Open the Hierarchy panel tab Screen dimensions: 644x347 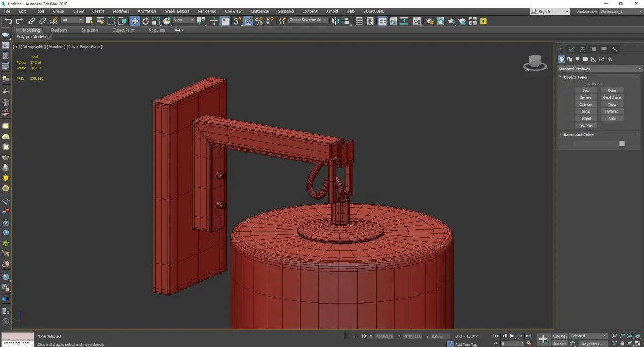point(582,49)
